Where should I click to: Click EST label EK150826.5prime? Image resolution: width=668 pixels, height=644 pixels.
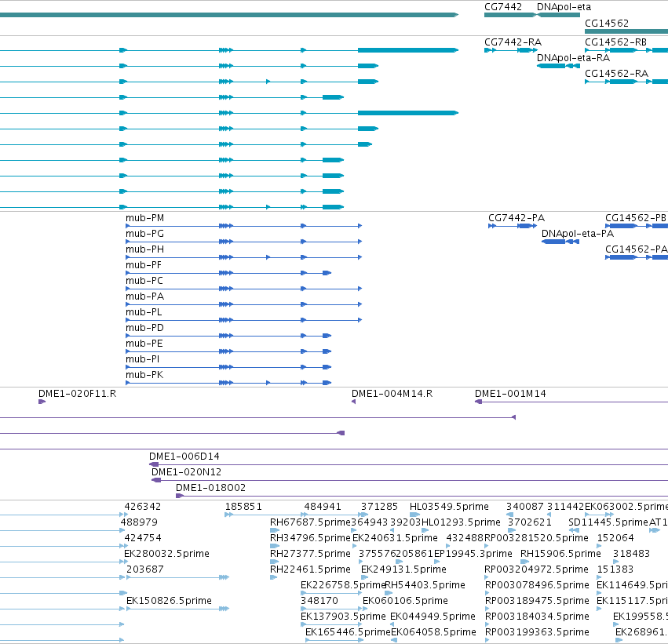click(x=169, y=602)
